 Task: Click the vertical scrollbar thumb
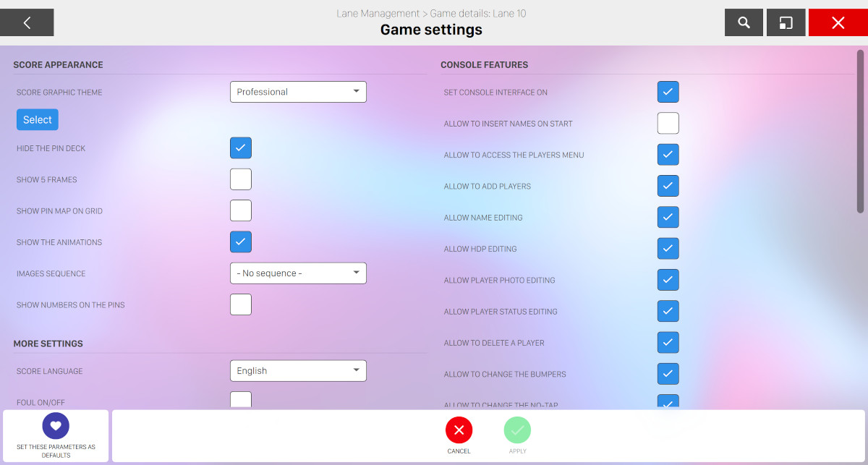click(x=860, y=130)
